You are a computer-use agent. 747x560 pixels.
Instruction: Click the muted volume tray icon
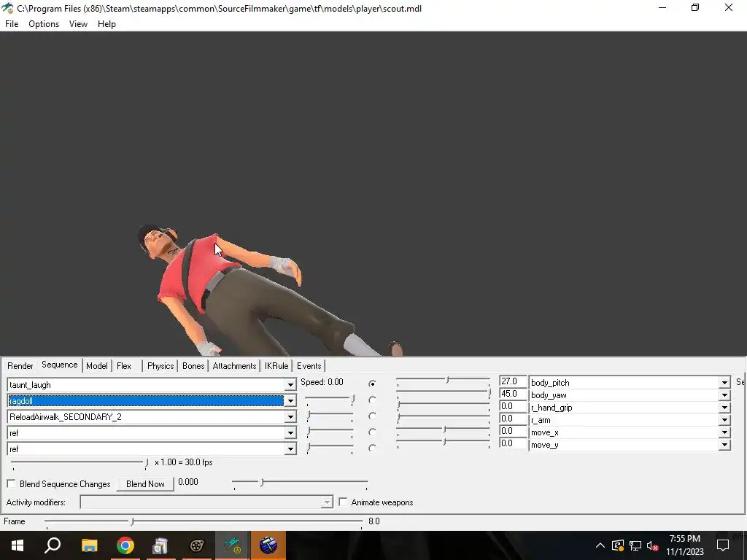[653, 545]
